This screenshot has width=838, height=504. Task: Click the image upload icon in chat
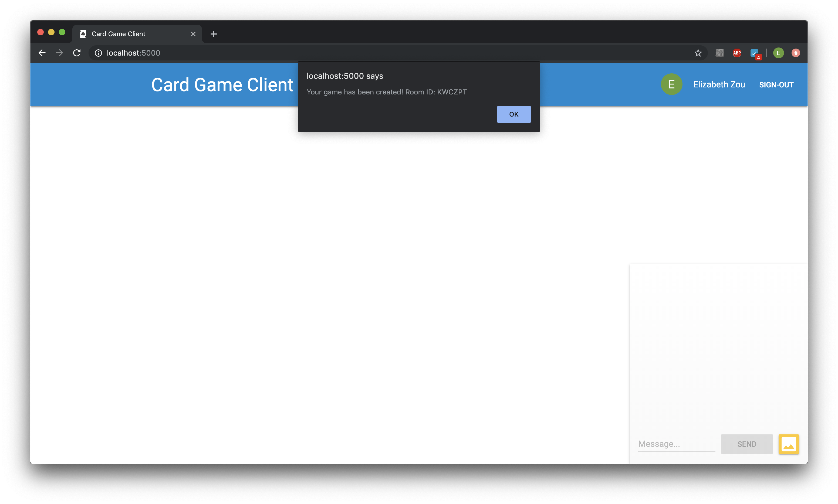pos(788,444)
